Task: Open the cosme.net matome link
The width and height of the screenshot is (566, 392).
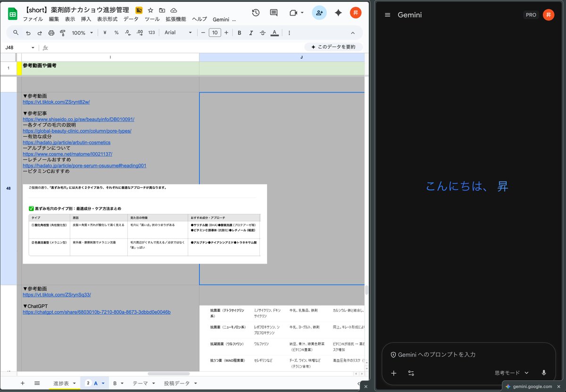Action: pyautogui.click(x=67, y=154)
